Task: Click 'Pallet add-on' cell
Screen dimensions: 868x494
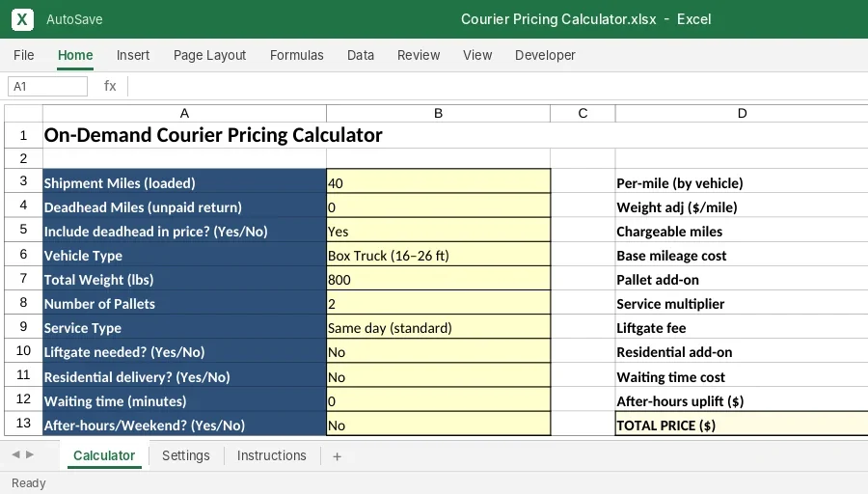Action: [x=742, y=279]
